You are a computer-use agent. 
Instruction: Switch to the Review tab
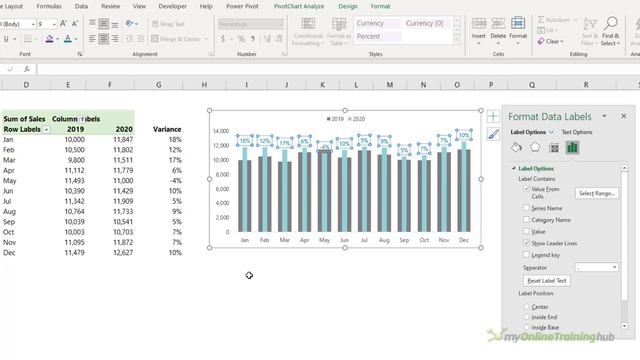click(x=111, y=6)
